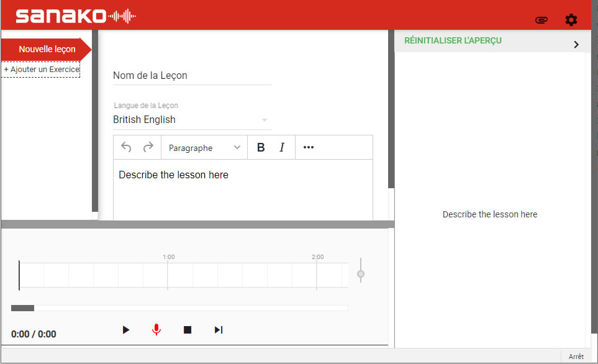Skip to end with the next-track icon

tap(218, 330)
